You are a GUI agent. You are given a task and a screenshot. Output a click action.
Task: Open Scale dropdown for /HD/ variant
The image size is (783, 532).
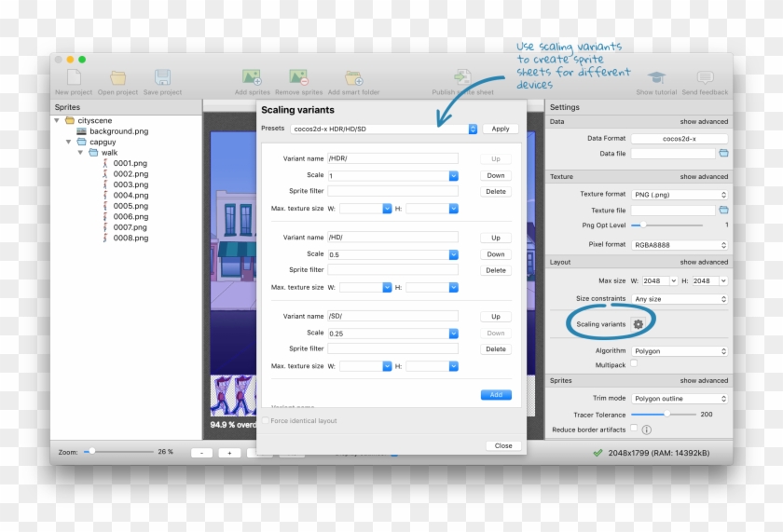tap(453, 254)
